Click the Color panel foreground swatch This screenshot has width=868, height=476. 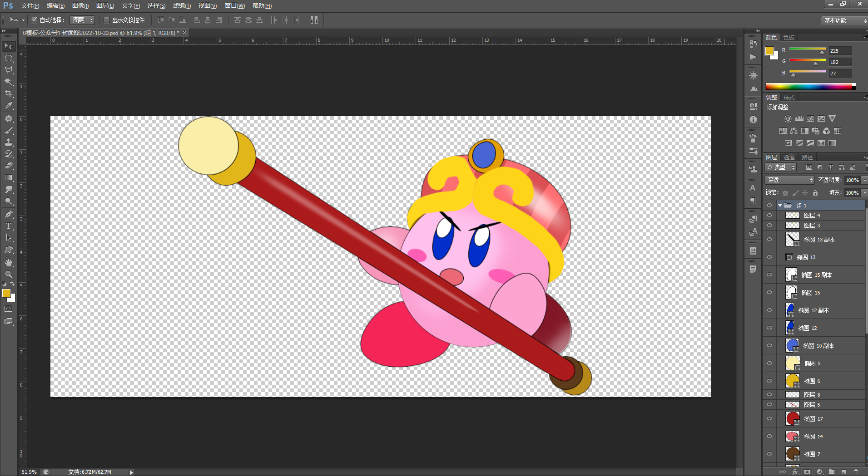pyautogui.click(x=769, y=51)
